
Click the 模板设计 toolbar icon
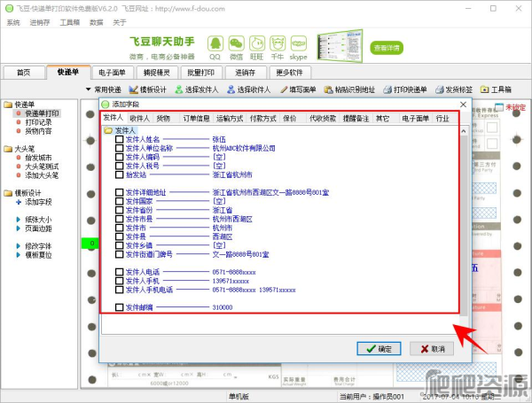[133, 89]
